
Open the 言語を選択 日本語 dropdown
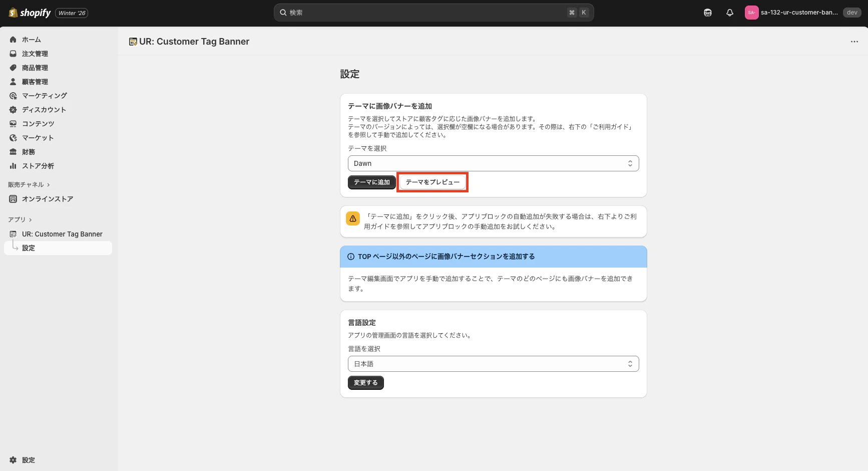[494, 364]
